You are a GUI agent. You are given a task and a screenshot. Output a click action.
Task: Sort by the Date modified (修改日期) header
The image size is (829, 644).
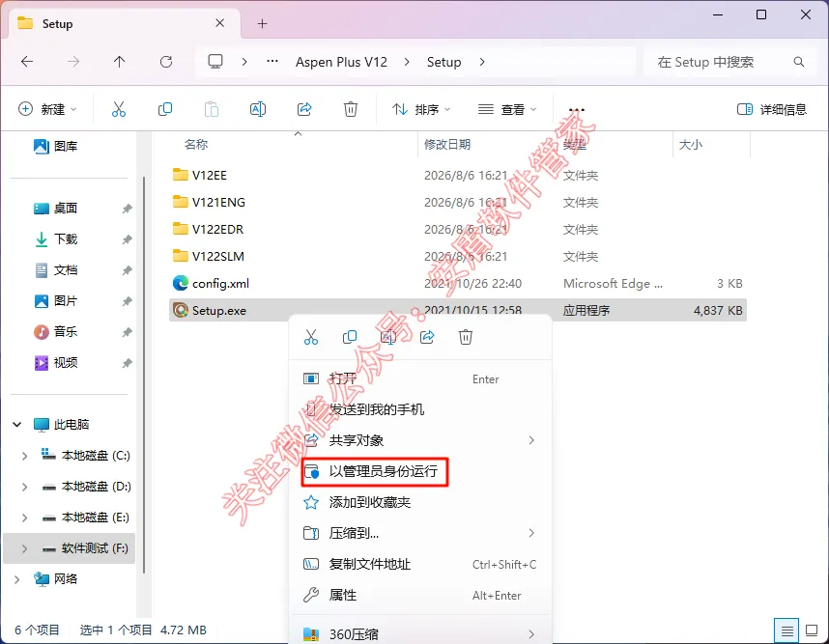pyautogui.click(x=447, y=144)
